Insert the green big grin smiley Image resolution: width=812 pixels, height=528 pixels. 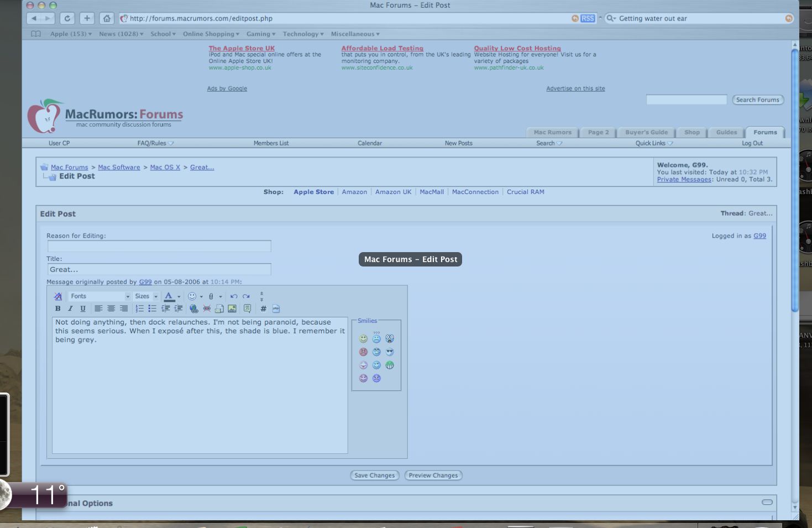point(390,365)
